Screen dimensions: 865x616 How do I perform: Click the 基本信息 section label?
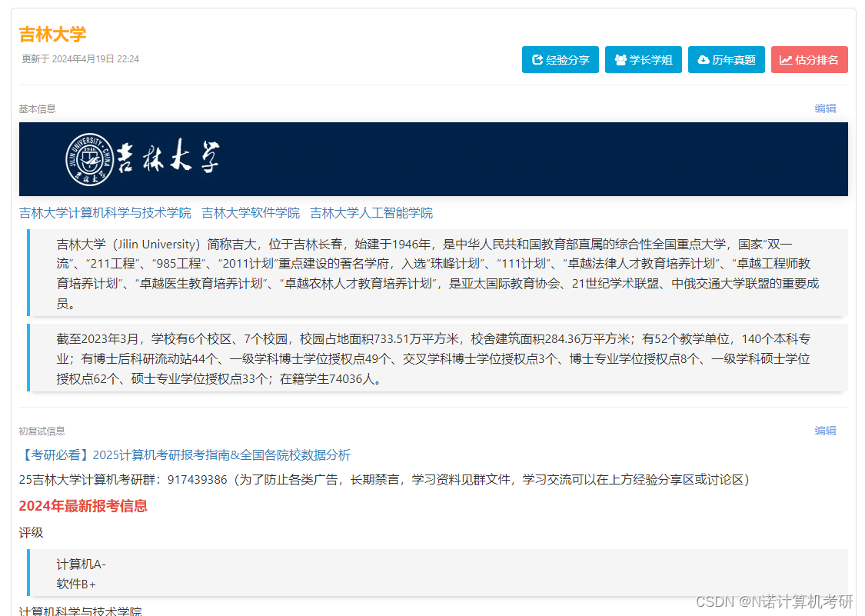click(37, 108)
